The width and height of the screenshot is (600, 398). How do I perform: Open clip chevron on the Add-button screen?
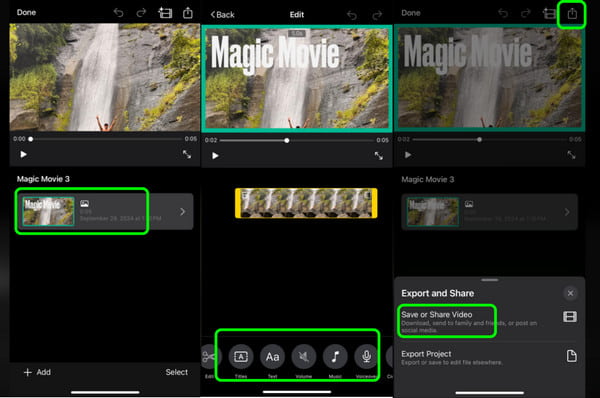[183, 212]
